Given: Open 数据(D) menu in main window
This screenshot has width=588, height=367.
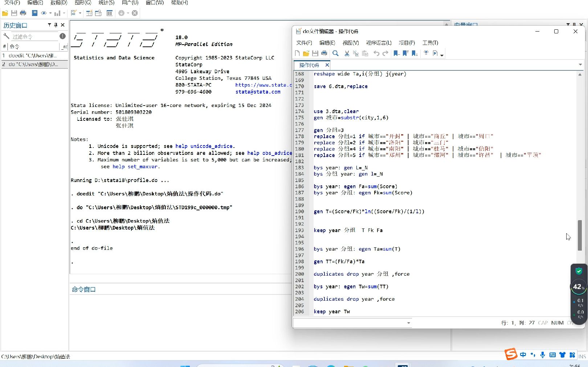Looking at the screenshot, I should [x=59, y=3].
